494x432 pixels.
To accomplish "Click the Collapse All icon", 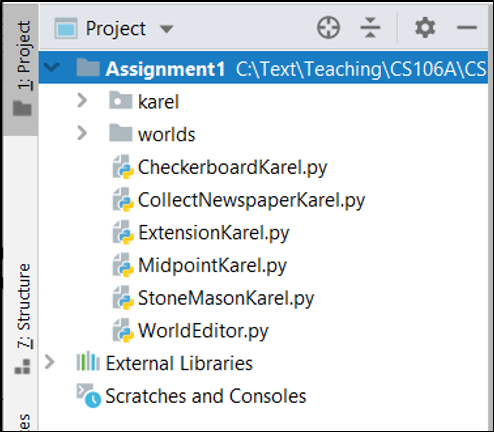I will [x=370, y=27].
